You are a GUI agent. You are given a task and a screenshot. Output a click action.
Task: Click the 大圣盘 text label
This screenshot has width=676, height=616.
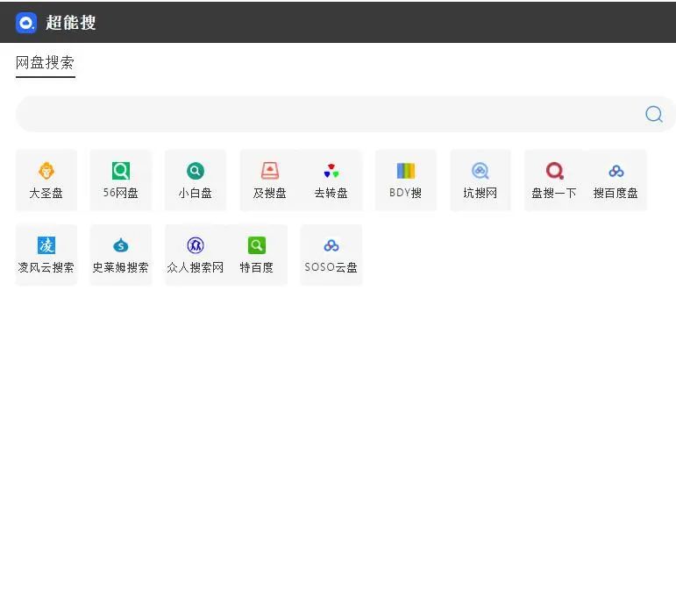46,193
